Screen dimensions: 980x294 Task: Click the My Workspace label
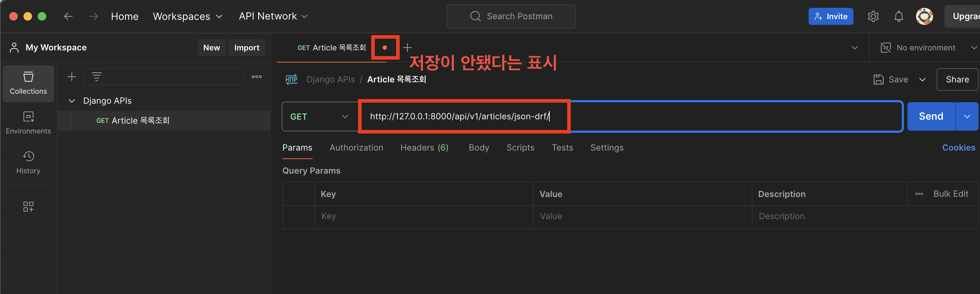point(56,48)
